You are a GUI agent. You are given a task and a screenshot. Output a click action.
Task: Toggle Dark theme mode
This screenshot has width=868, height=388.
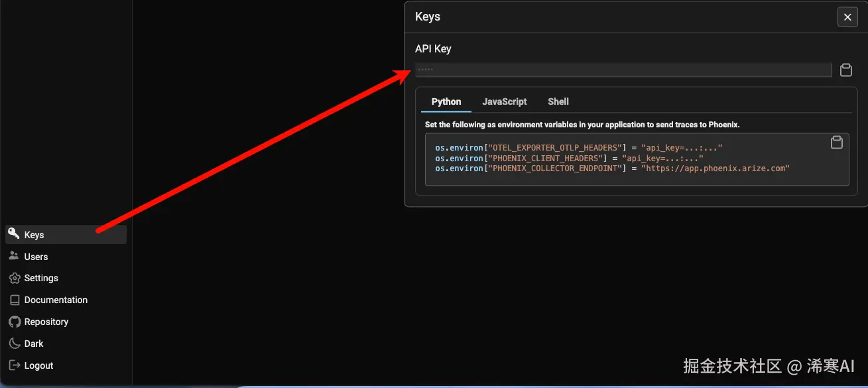click(x=66, y=344)
